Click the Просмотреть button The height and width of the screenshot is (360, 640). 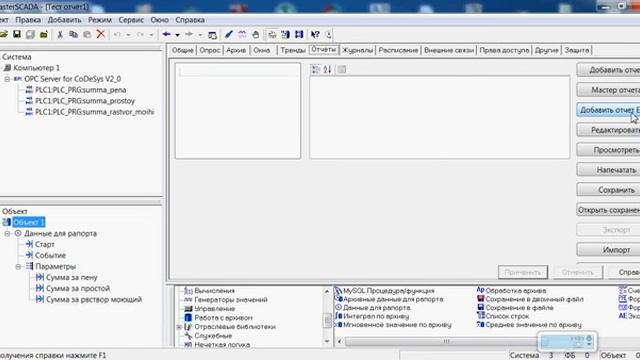[x=608, y=150]
